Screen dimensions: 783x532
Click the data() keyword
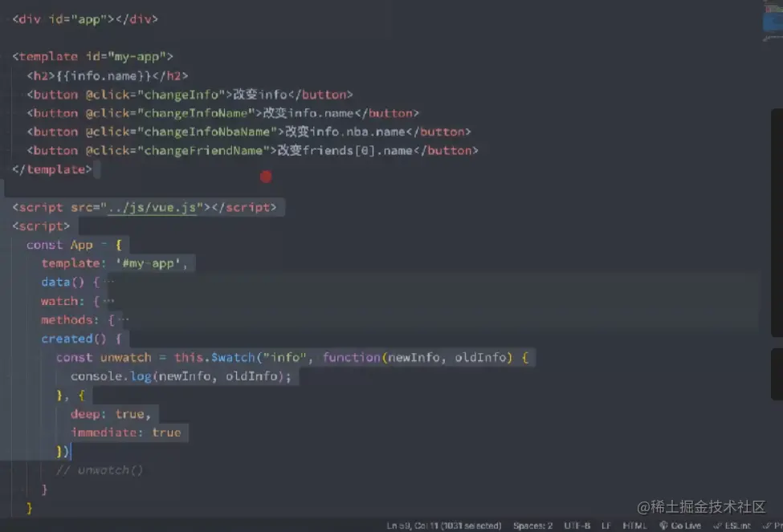(x=63, y=282)
